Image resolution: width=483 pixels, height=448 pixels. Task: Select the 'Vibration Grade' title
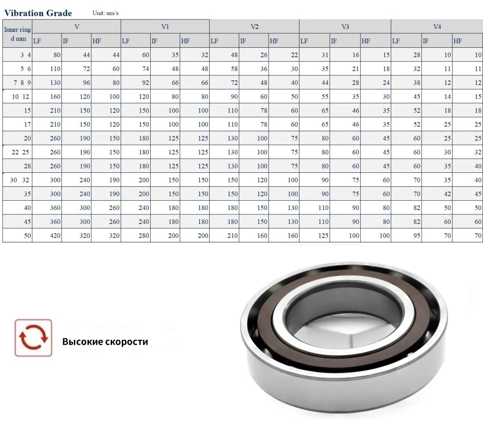[38, 13]
